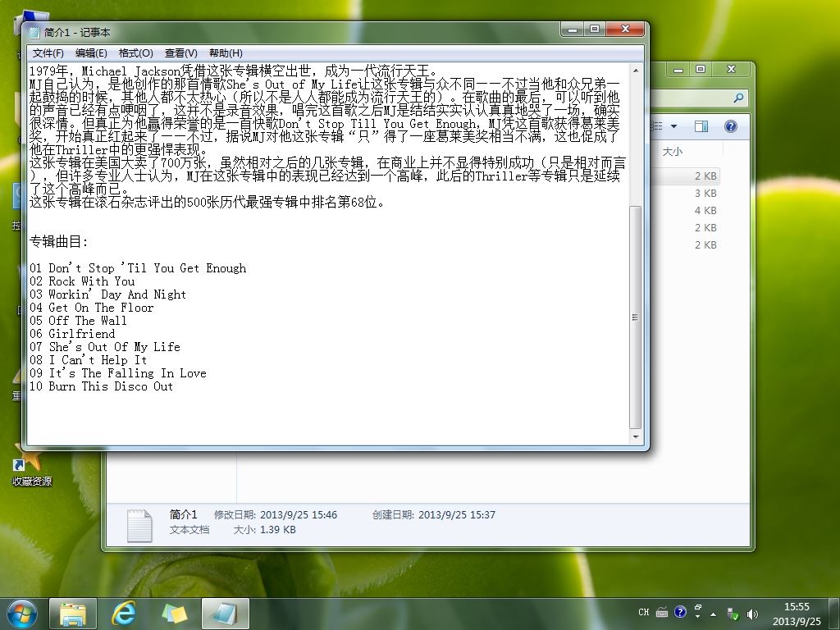Open the 编辑(E) menu in Notepad
Screen dimensions: 840x630
pos(91,53)
